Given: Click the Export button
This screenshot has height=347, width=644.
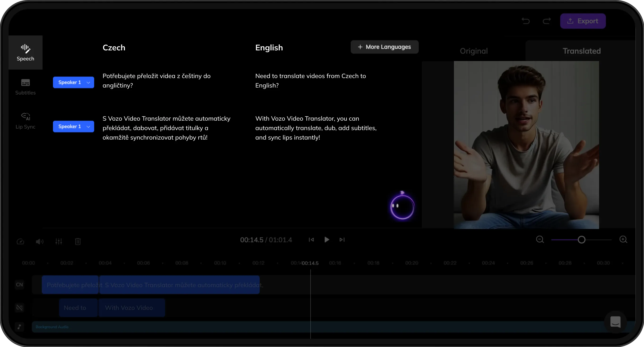Looking at the screenshot, I should (583, 21).
